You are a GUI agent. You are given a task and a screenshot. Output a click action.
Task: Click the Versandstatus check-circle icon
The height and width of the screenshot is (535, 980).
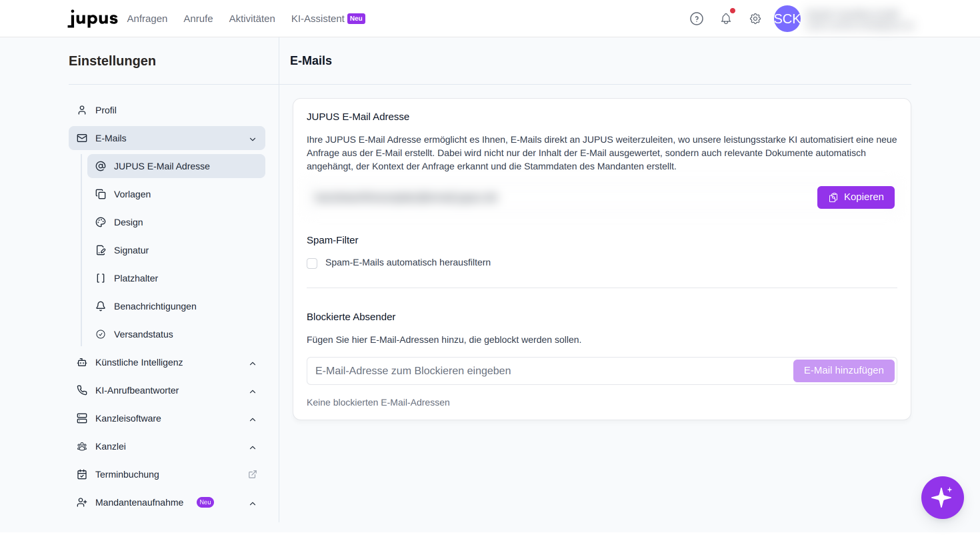coord(101,334)
